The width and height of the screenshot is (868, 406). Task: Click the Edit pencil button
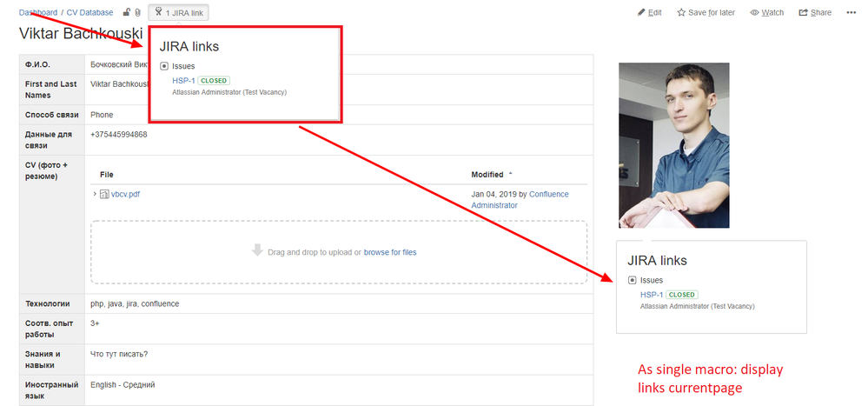649,12
